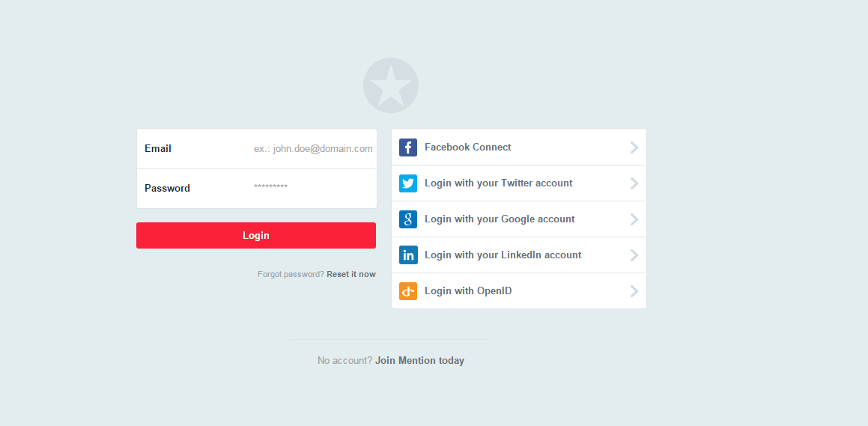Screen dimensions: 868x426
Task: Open the Reset it now link
Action: (351, 275)
